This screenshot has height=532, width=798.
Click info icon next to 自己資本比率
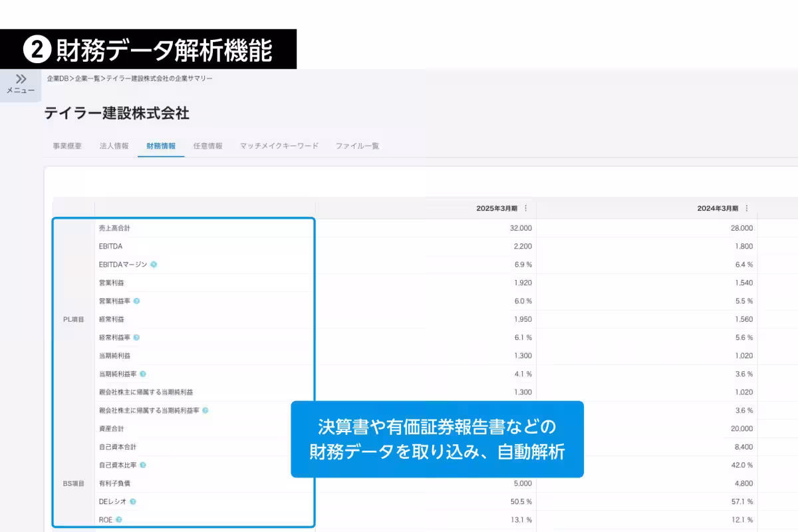[143, 465]
